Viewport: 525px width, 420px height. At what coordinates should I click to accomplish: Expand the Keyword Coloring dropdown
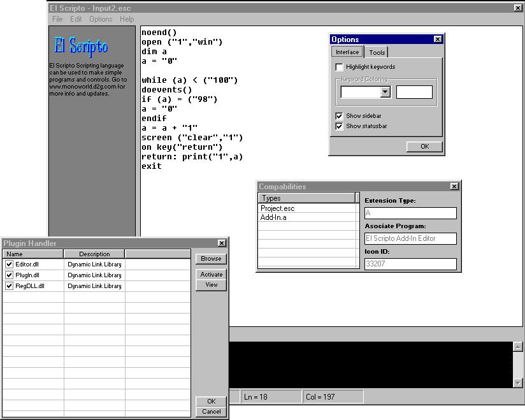(385, 92)
